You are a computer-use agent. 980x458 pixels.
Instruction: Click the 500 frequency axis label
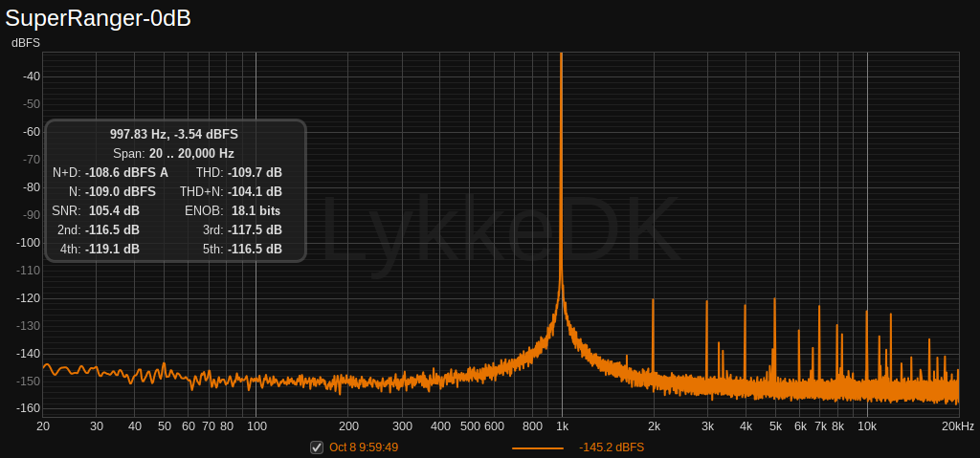click(469, 426)
